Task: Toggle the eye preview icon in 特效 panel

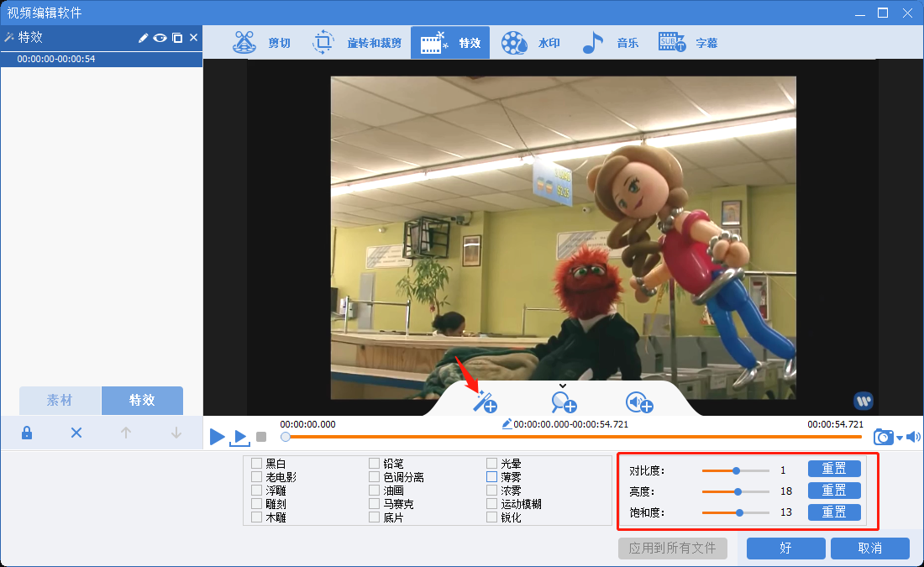Action: 160,38
